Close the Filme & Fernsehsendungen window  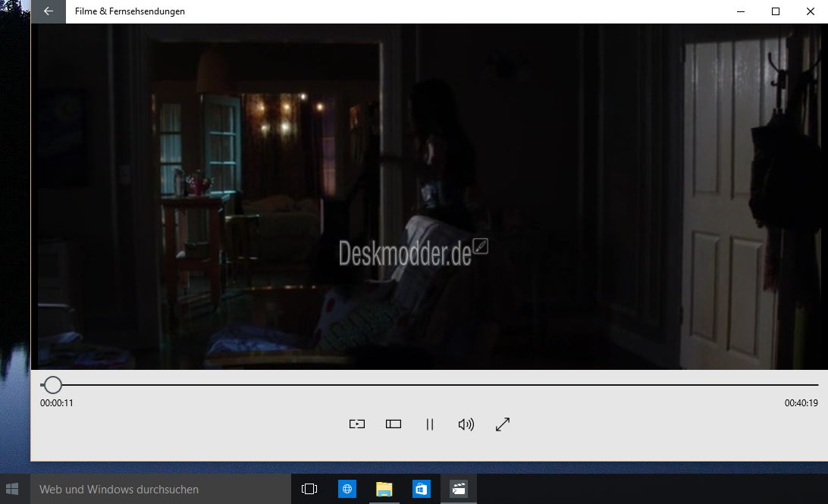811,11
